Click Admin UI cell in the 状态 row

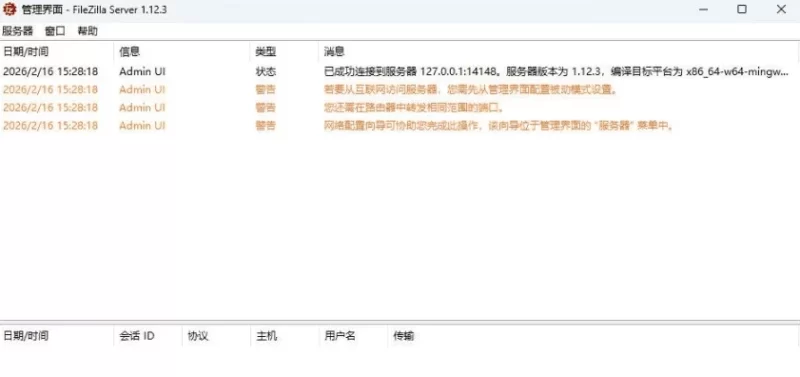[142, 72]
